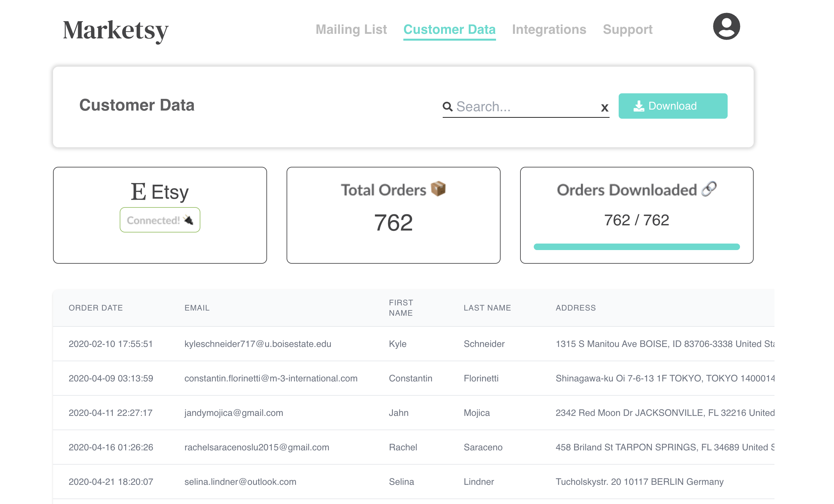Click inside the Search input field
Screen dimensions: 834x504
click(x=525, y=107)
